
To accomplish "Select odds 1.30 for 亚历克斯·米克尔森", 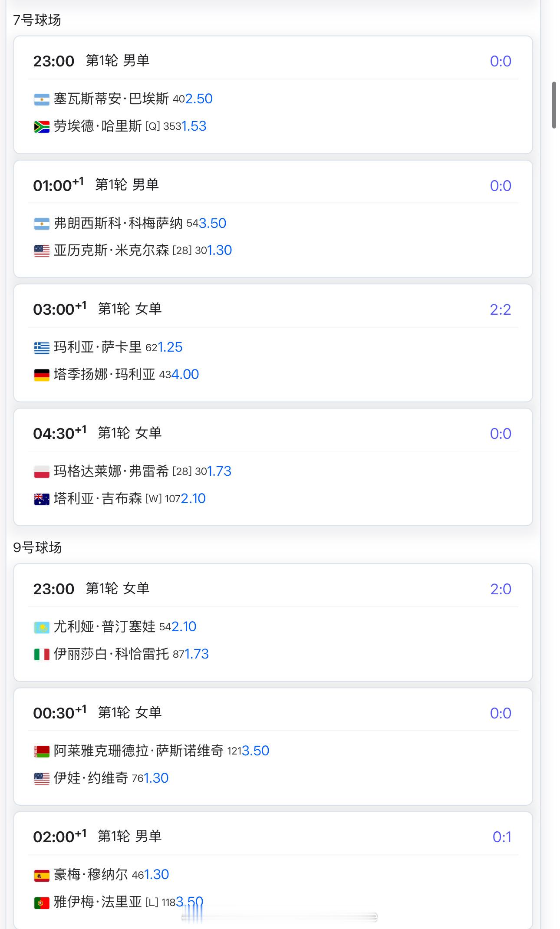I will 219,250.
